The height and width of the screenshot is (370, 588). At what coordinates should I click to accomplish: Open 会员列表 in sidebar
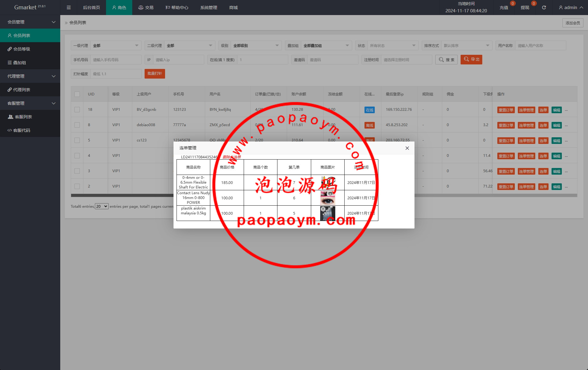tap(30, 36)
